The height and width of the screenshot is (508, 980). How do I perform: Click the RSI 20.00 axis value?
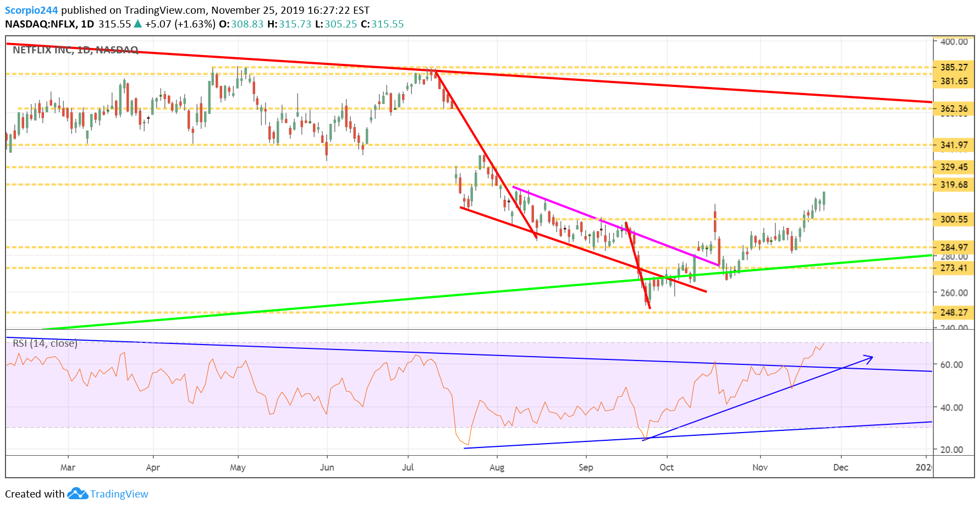(x=951, y=449)
